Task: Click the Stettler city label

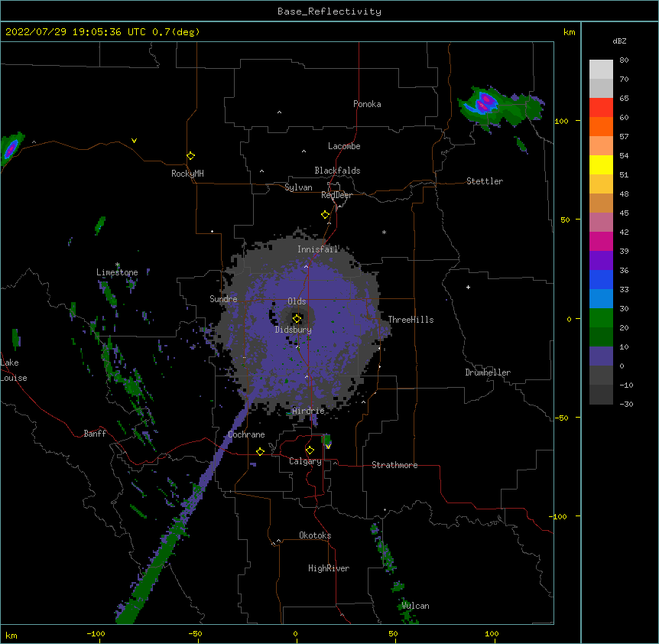Action: [485, 181]
